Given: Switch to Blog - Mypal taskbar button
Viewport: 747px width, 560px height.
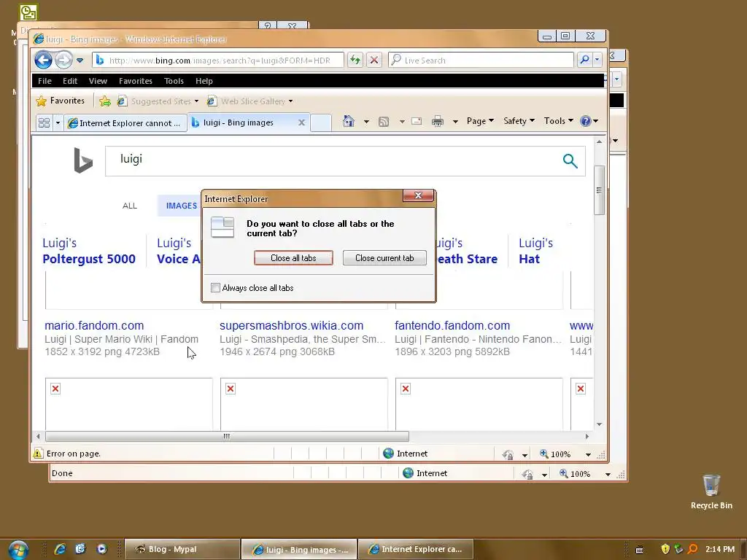Looking at the screenshot, I should click(x=182, y=549).
